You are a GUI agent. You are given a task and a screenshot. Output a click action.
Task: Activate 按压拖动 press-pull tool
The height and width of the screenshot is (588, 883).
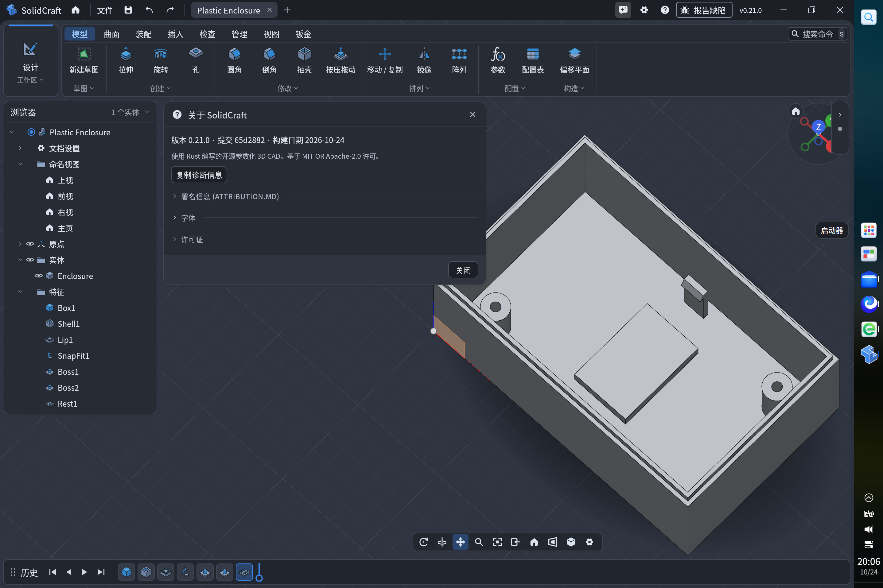(340, 61)
